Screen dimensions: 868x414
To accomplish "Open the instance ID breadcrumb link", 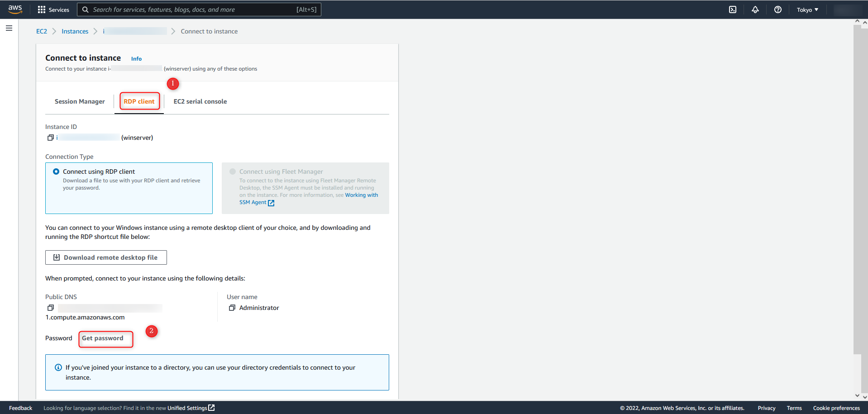I will 135,31.
